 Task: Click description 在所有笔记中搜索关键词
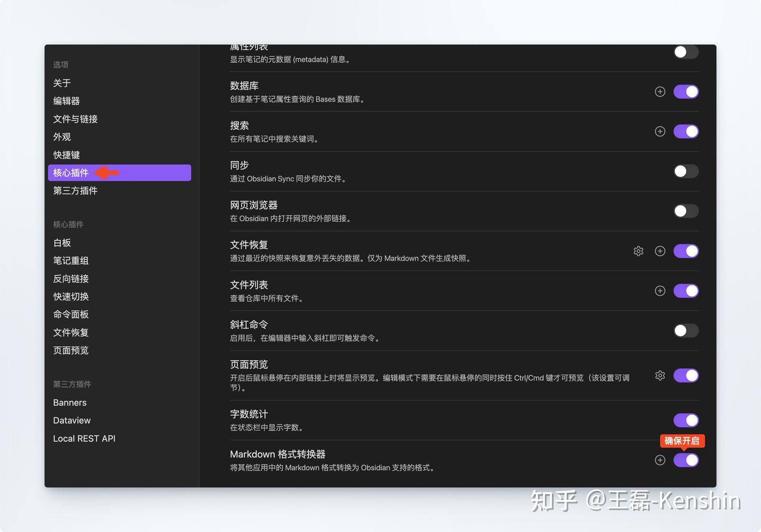coord(275,139)
